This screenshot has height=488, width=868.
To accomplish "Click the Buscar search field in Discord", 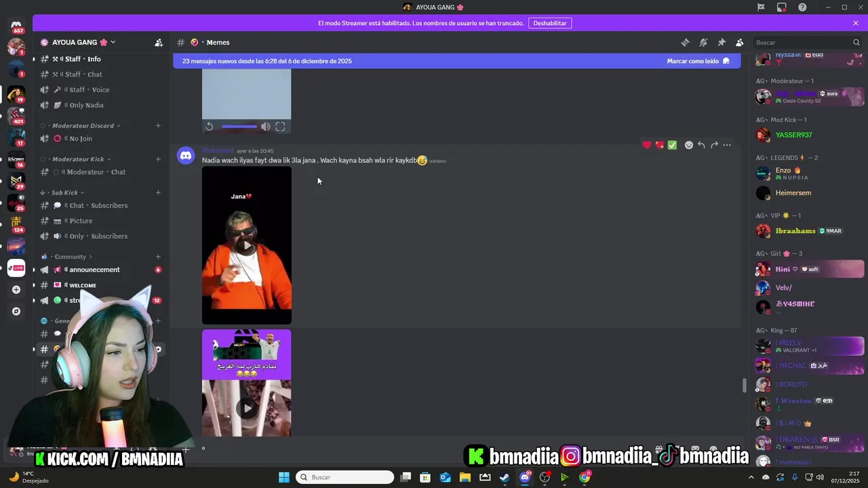I will coord(807,42).
